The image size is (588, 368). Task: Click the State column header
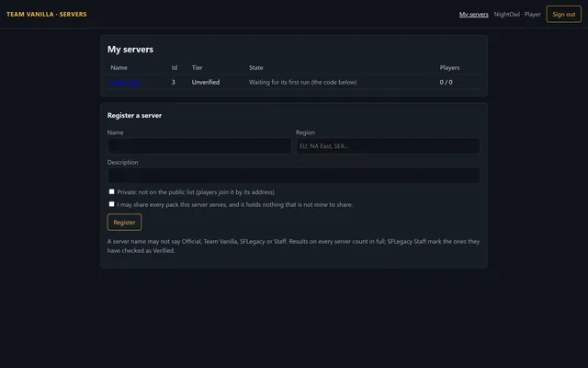(x=255, y=67)
